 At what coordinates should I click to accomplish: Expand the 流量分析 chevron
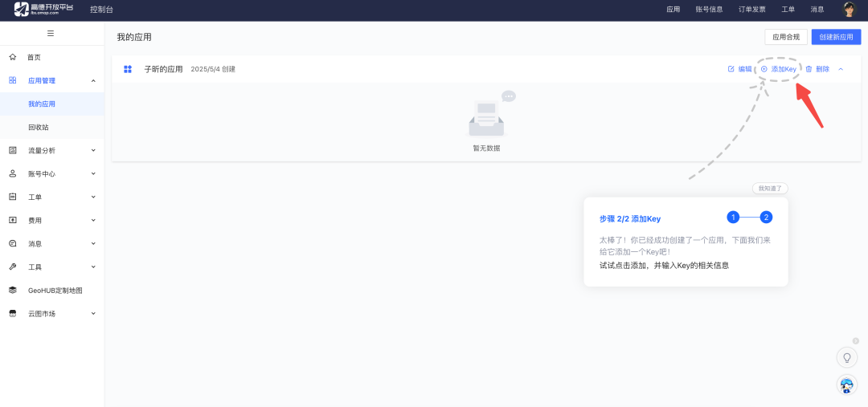click(x=93, y=150)
